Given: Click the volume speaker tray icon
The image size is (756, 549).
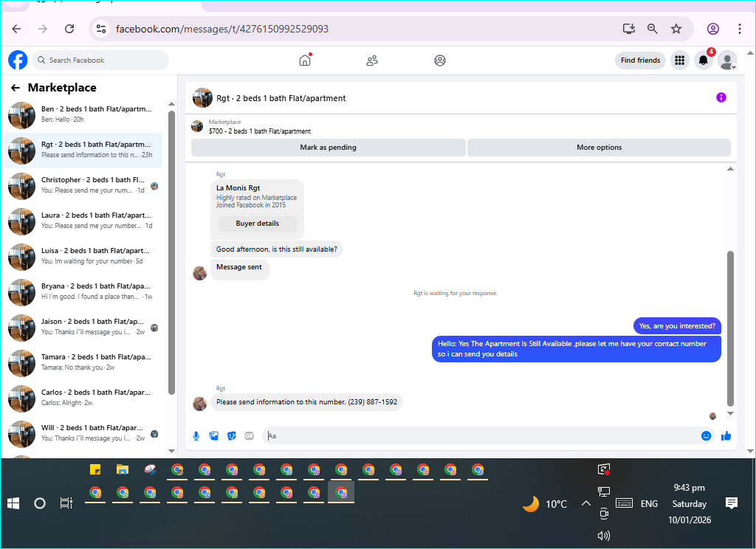Looking at the screenshot, I should coord(604,536).
